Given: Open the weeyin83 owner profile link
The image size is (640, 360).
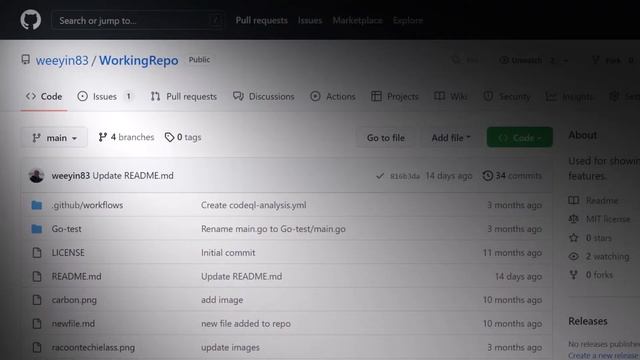Looking at the screenshot, I should click(x=62, y=60).
